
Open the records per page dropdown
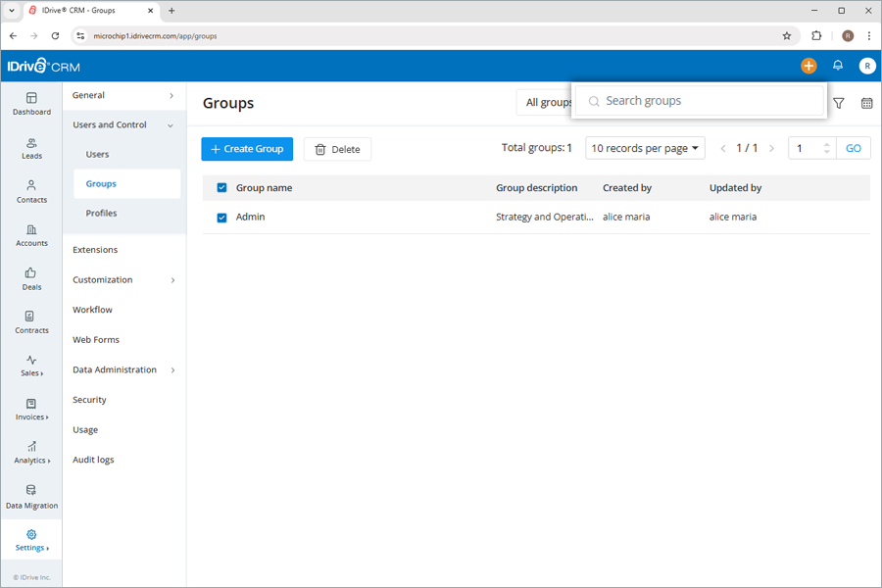(645, 148)
